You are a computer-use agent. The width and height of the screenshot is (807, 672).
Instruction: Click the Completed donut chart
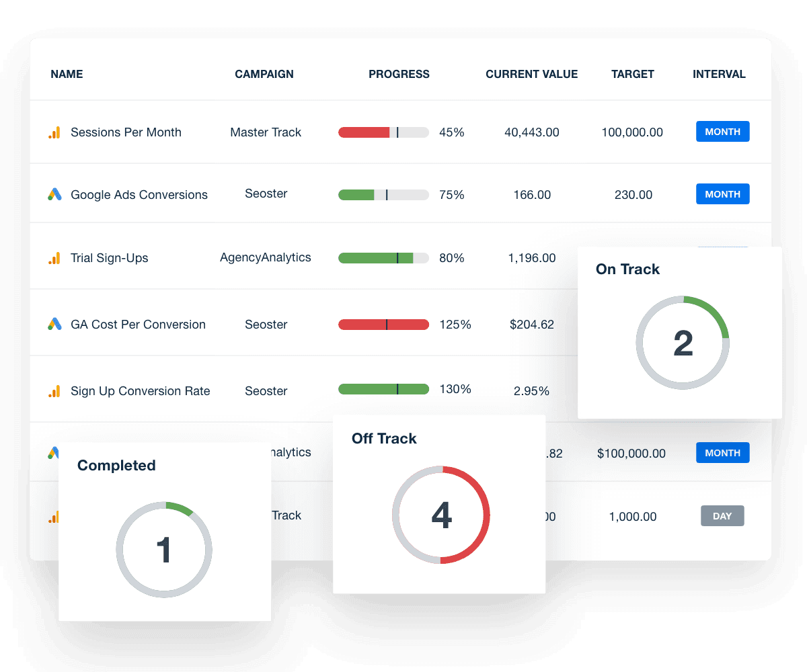[164, 550]
